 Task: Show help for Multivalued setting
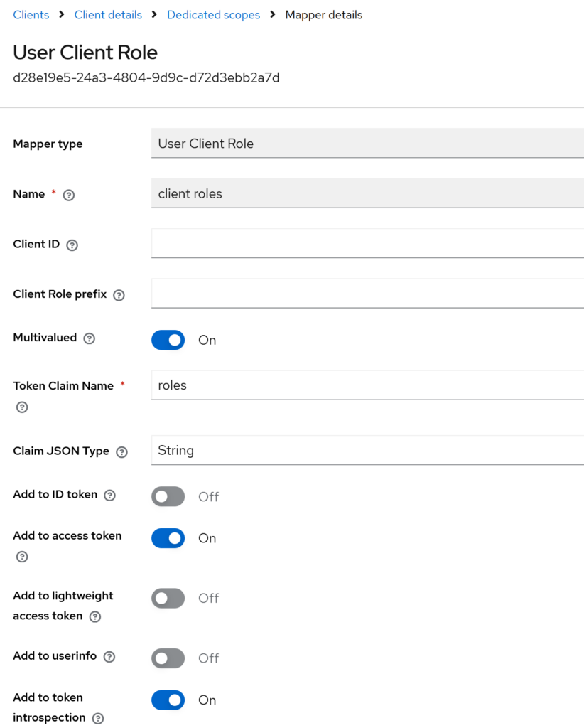coord(89,338)
